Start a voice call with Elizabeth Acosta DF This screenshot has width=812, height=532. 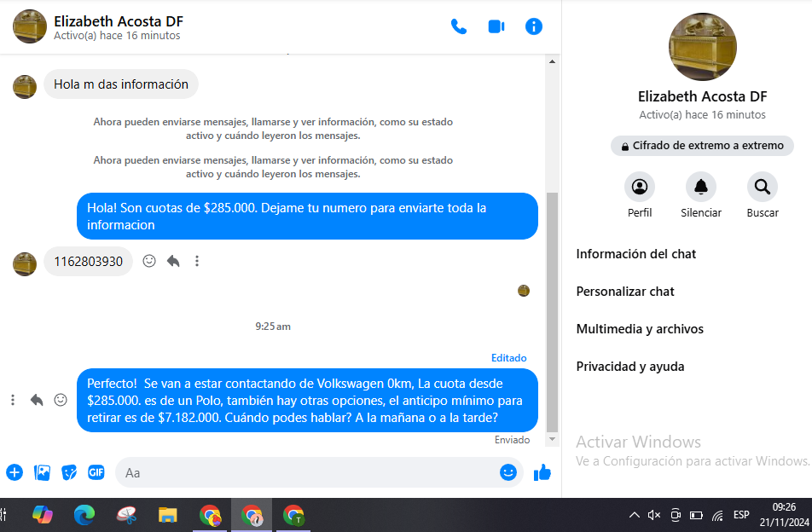point(459,26)
